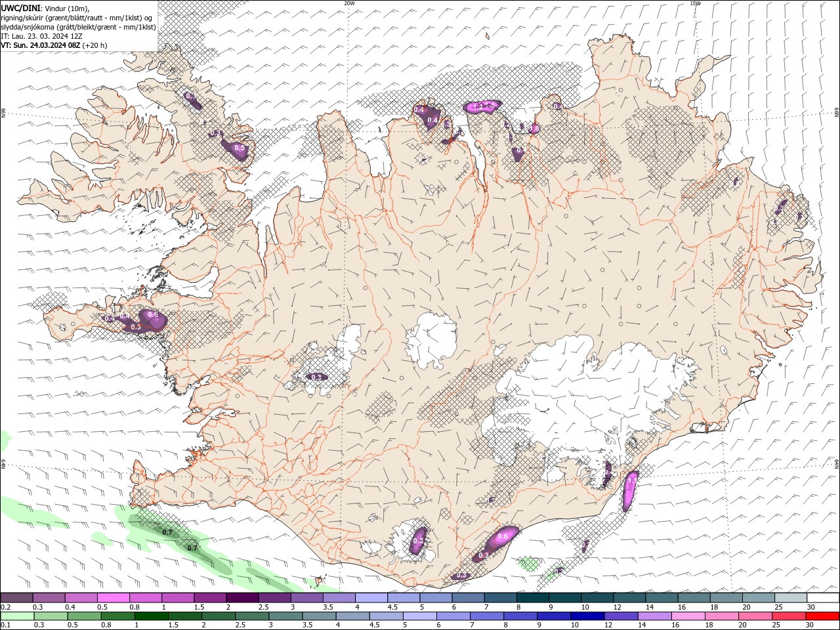Click the 7 rain-scale blue swatch
The height and width of the screenshot is (630, 840).
(x=486, y=616)
